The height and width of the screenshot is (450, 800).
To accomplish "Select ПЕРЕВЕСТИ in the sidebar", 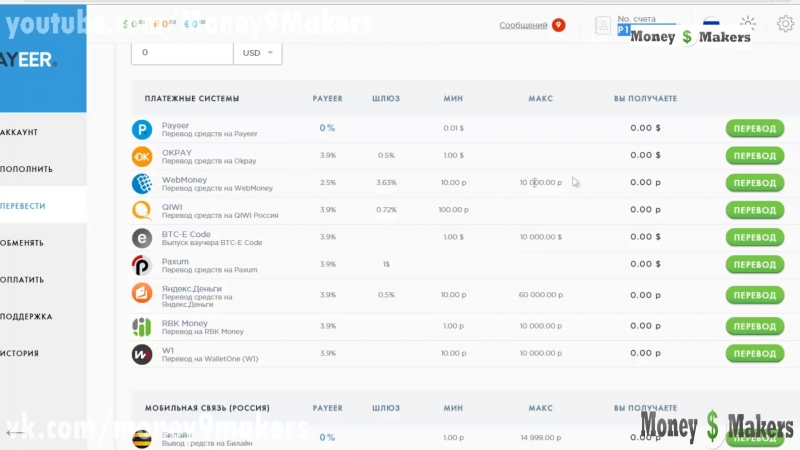I will tap(23, 206).
